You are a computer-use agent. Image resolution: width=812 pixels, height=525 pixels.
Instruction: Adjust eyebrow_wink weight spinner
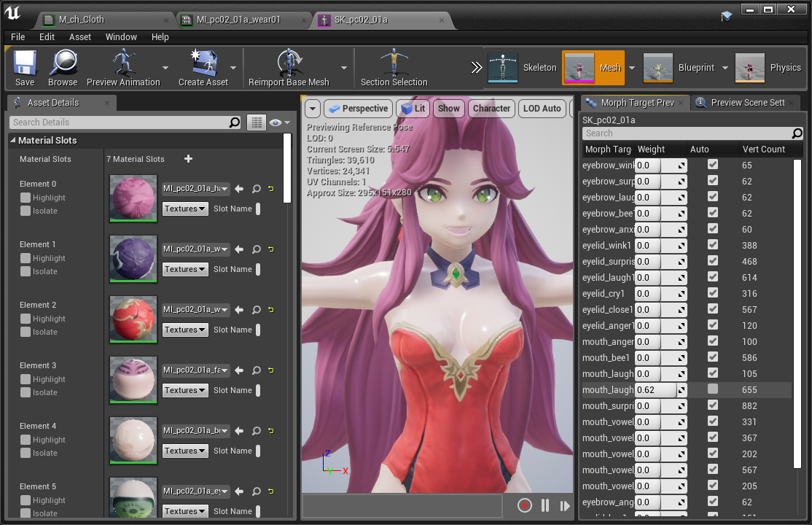click(x=661, y=166)
